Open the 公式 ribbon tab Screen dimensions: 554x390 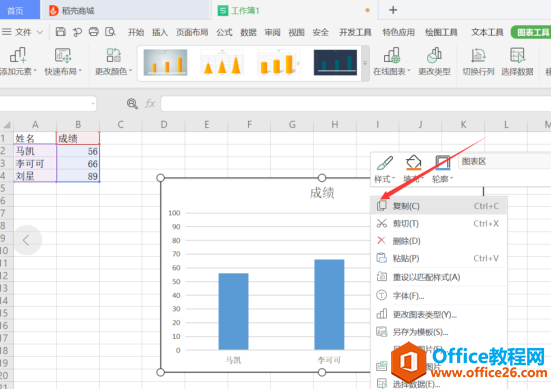click(224, 32)
